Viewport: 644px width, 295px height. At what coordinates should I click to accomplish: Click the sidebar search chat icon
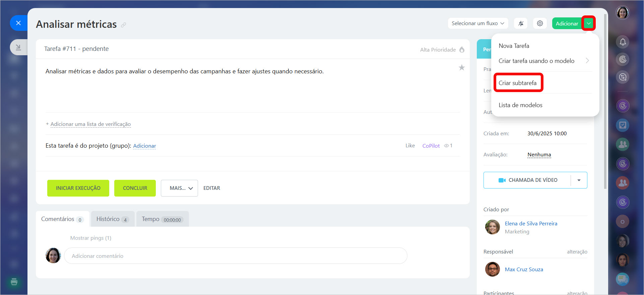click(623, 77)
